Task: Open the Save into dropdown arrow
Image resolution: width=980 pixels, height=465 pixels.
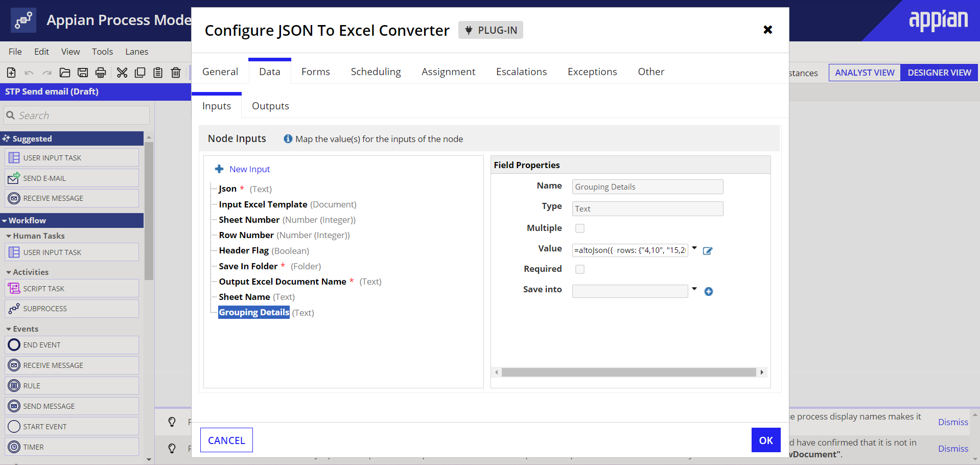Action: [694, 289]
